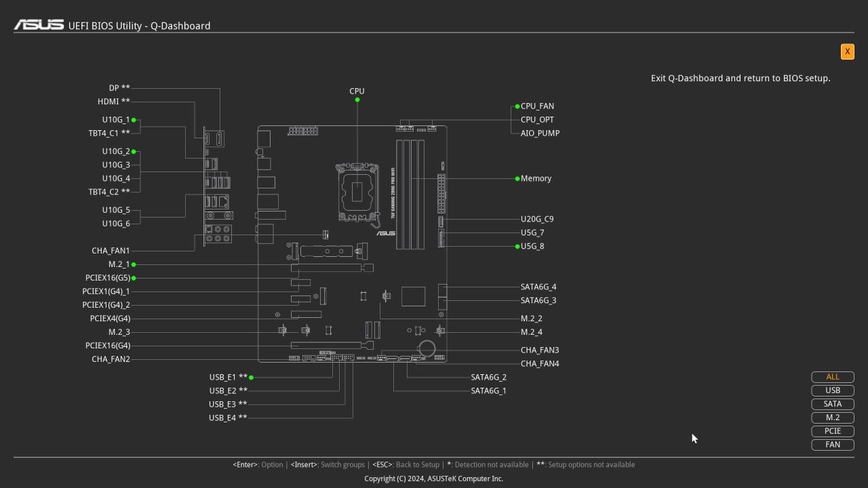Image resolution: width=868 pixels, height=488 pixels.
Task: Select the HDMI port label
Action: (x=114, y=102)
